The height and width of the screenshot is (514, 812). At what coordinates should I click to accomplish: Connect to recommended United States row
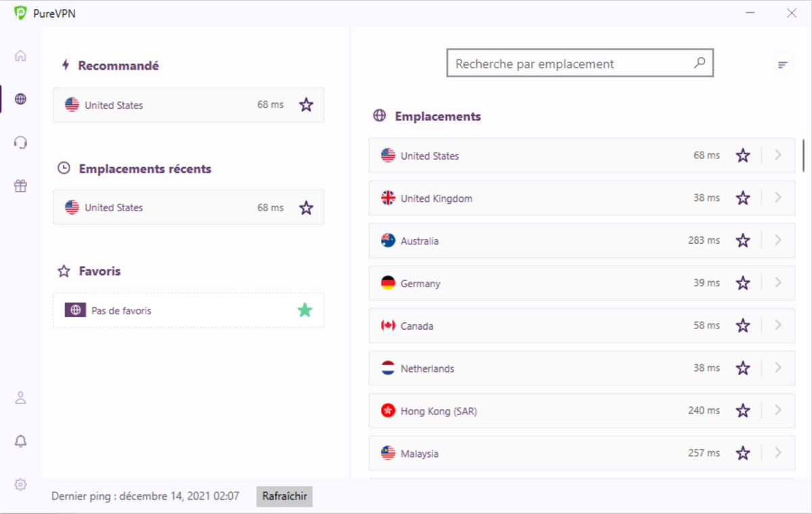coord(188,105)
